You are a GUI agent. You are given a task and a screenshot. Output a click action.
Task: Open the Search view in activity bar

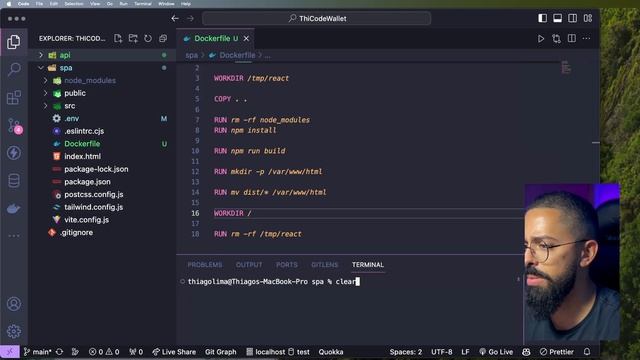coord(14,69)
